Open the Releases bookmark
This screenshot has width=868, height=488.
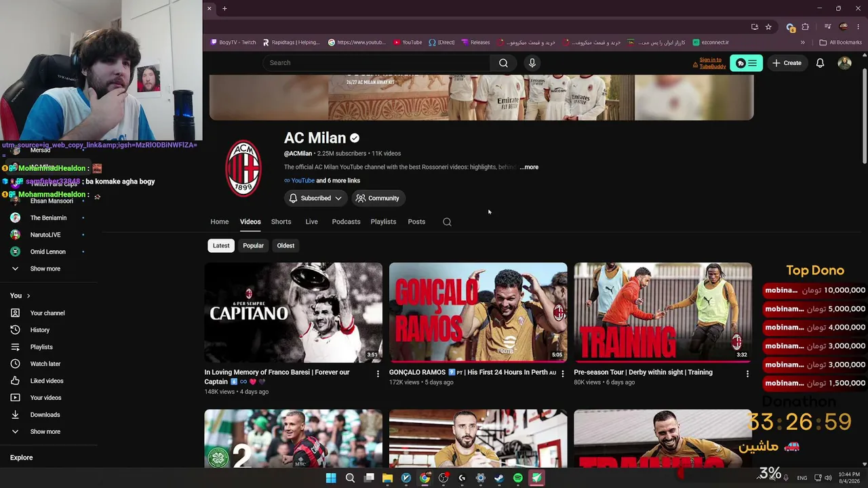coord(475,42)
